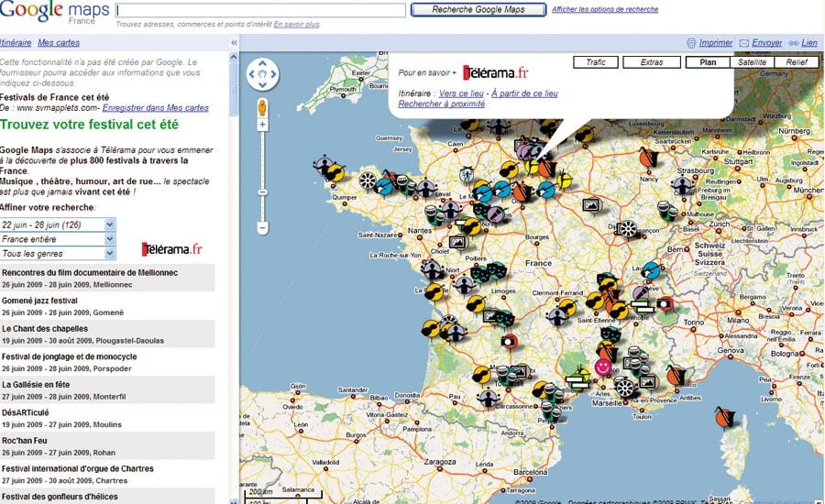Pan the map down with the arrow
Image resolution: width=825 pixels, height=504 pixels.
262,84
